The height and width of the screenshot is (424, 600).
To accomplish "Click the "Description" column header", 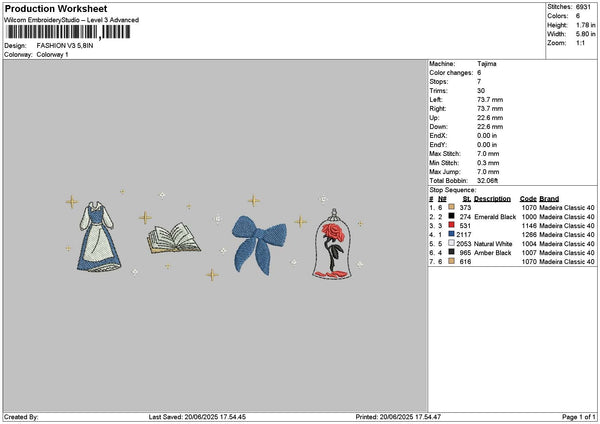I will click(492, 199).
